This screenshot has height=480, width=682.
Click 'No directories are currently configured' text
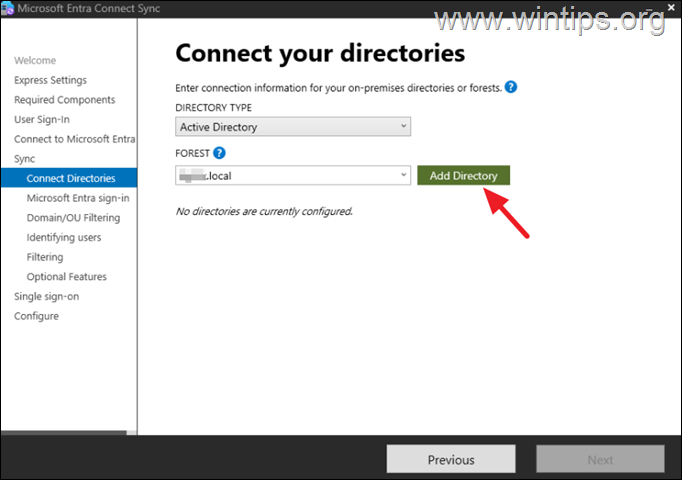coord(264,211)
